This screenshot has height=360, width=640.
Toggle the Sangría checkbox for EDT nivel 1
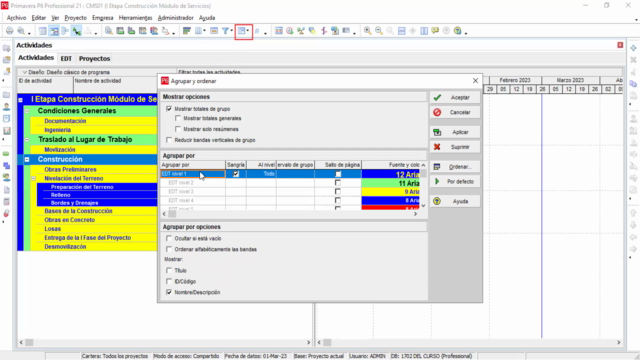click(236, 174)
